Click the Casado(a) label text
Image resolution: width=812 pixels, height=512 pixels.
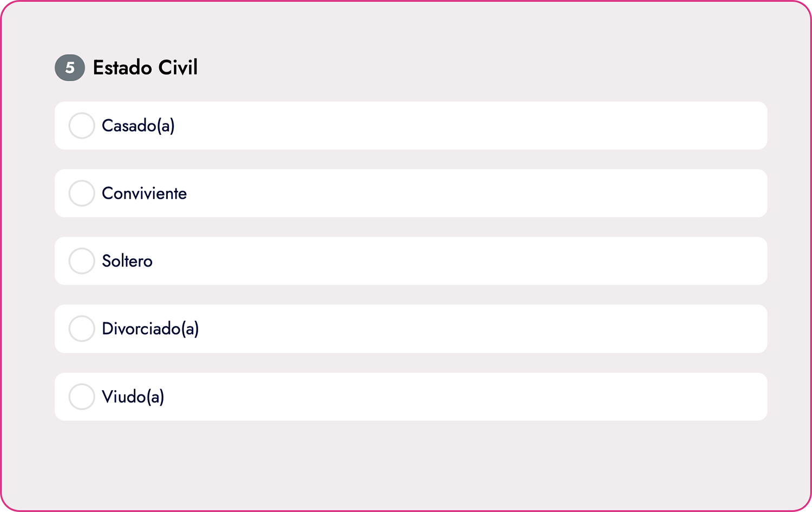click(138, 126)
